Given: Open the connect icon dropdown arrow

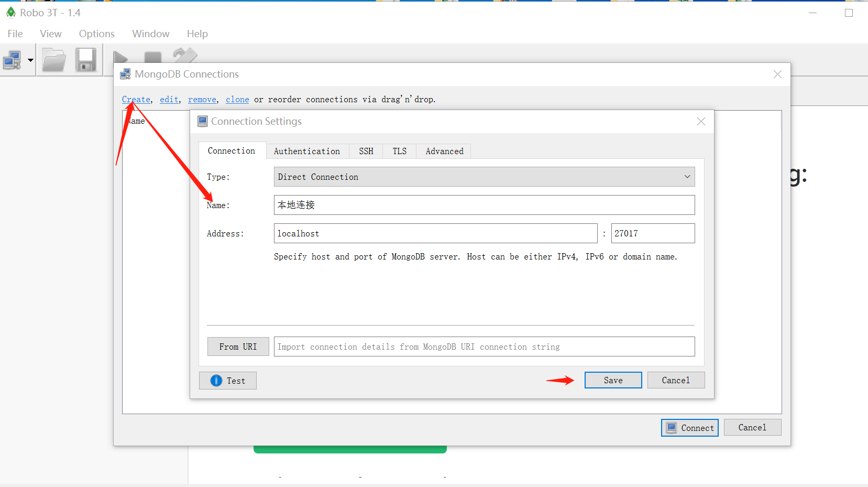Looking at the screenshot, I should click(x=30, y=60).
